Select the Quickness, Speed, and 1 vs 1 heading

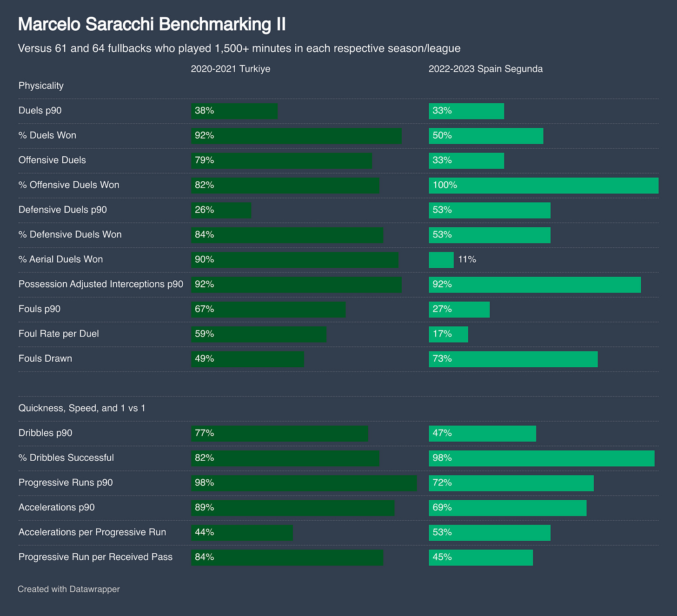[x=82, y=408]
